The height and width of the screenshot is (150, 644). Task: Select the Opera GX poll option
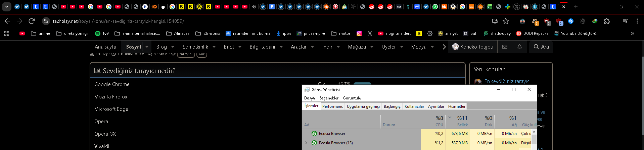click(x=105, y=134)
